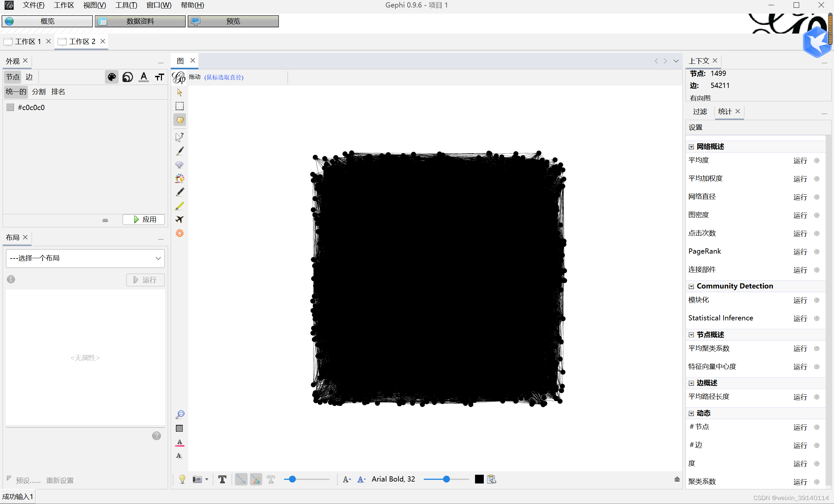Toggle edge color from source node
The image size is (834, 504).
[x=256, y=479]
